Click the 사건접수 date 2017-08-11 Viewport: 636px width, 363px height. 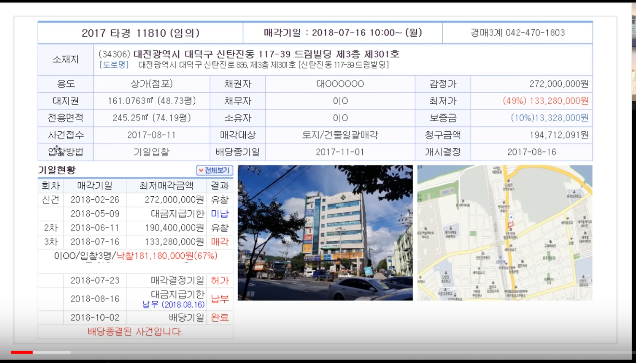pyautogui.click(x=151, y=135)
